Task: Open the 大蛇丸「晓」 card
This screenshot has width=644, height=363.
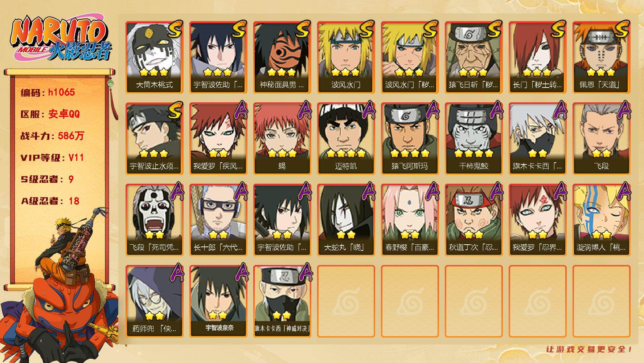Action: click(x=346, y=220)
